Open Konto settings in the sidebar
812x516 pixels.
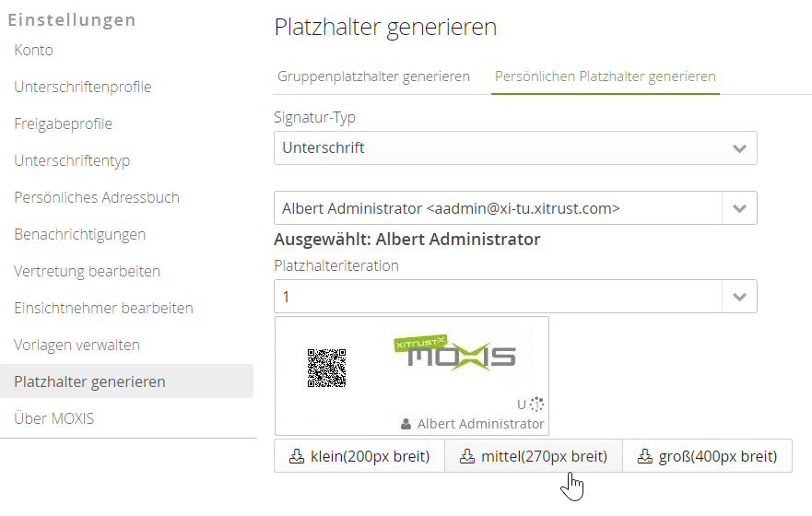(34, 50)
